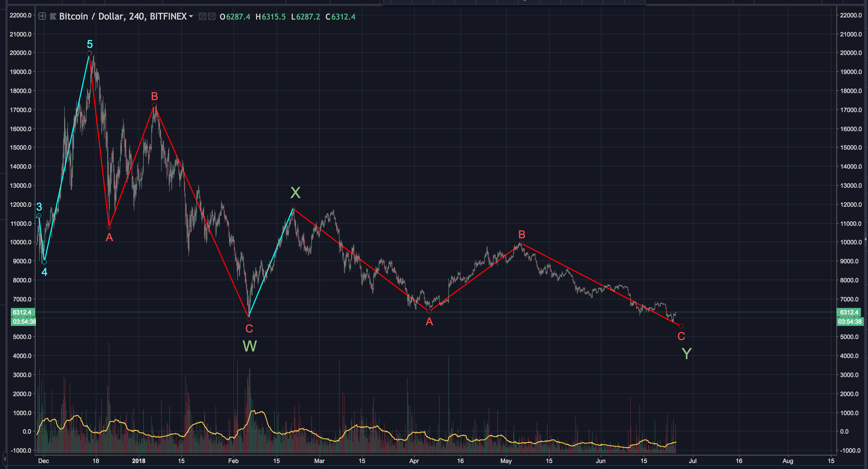Screen dimensions: 868x469
Task: Click the red A label near April
Action: (x=429, y=322)
